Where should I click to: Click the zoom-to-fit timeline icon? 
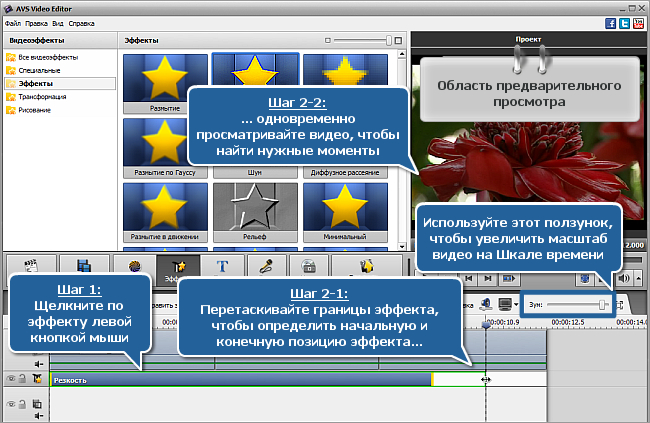pyautogui.click(x=620, y=305)
